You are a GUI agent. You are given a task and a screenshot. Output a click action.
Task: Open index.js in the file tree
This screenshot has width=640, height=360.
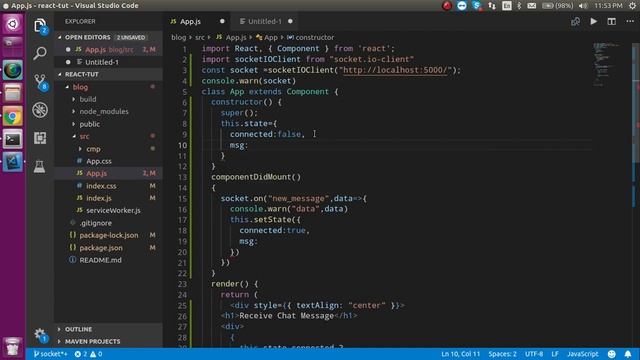108,198
